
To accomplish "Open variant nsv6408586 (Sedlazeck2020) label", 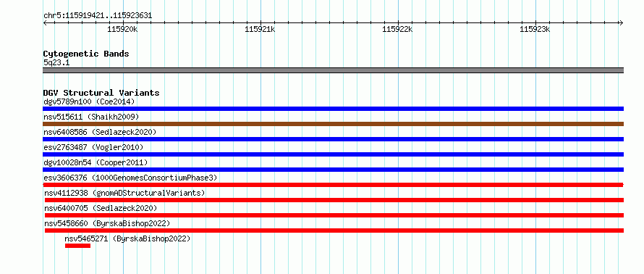I will (x=100, y=132).
